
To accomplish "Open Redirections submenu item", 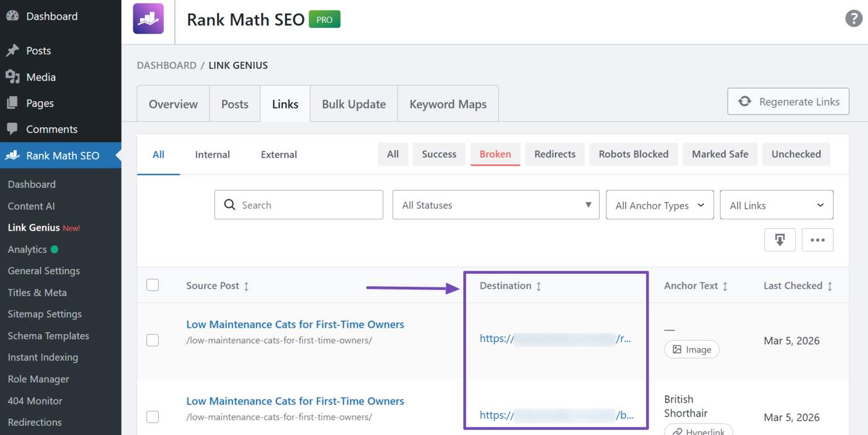I will (x=35, y=422).
